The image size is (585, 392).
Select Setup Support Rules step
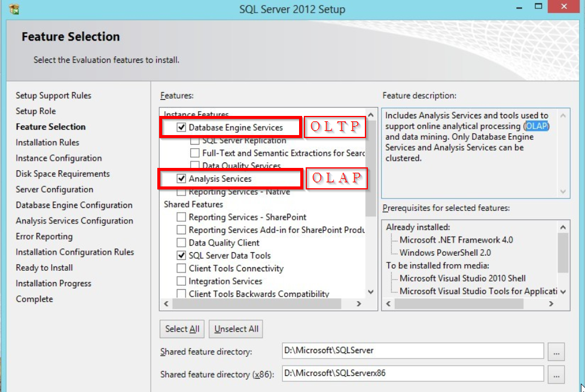[53, 96]
